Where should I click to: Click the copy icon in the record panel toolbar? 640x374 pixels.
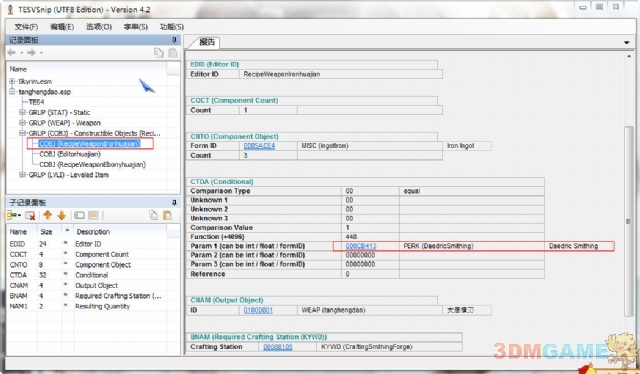[158, 52]
